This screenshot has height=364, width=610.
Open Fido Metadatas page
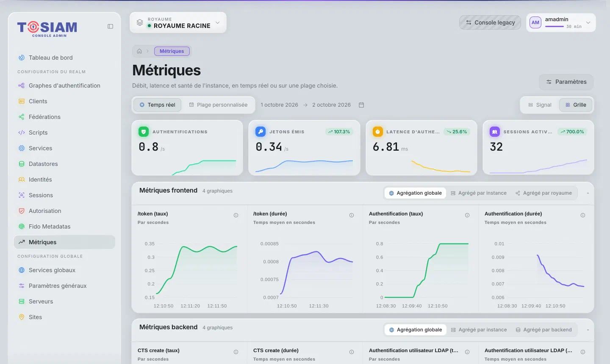[x=64, y=226]
